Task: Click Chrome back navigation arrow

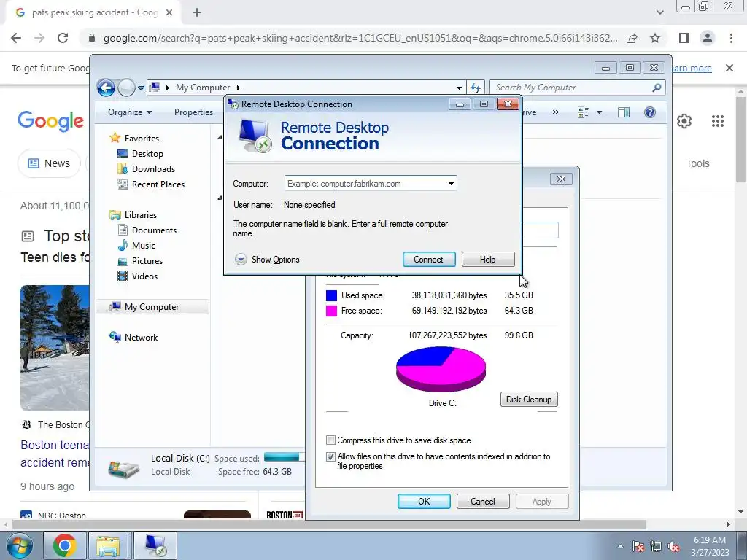Action: tap(16, 38)
